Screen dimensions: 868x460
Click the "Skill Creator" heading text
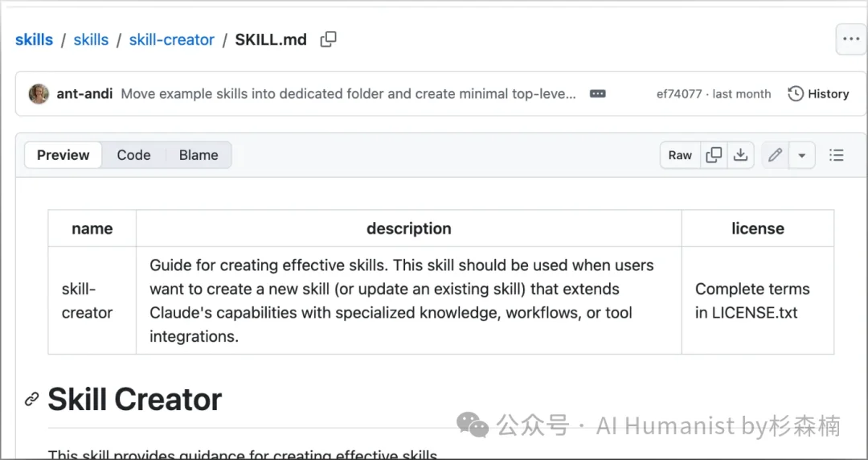point(134,399)
